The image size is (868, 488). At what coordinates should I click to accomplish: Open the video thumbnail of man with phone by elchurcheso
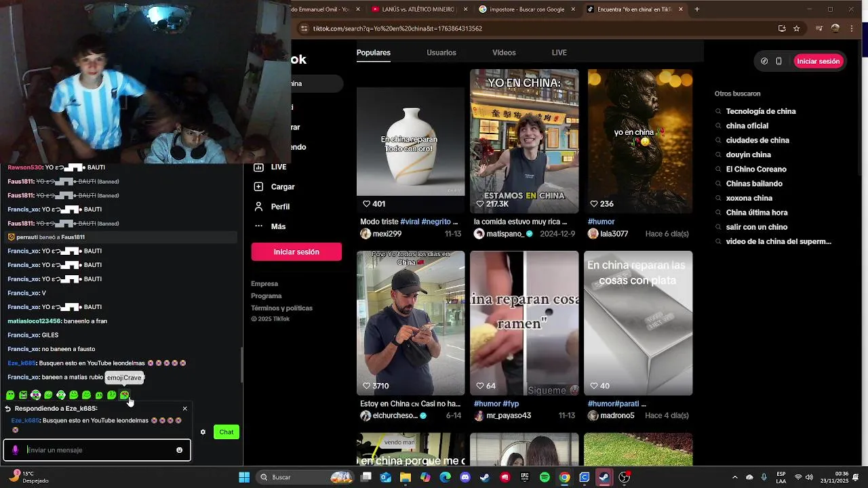(x=411, y=323)
